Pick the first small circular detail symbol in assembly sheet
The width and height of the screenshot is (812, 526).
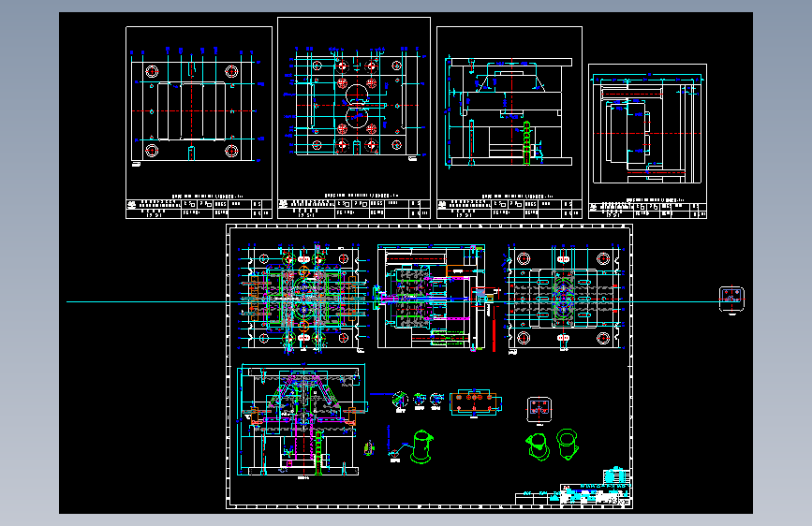[x=400, y=401]
